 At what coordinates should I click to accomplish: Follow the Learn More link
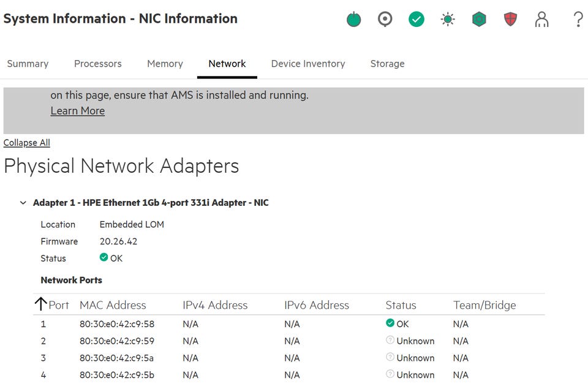point(77,111)
